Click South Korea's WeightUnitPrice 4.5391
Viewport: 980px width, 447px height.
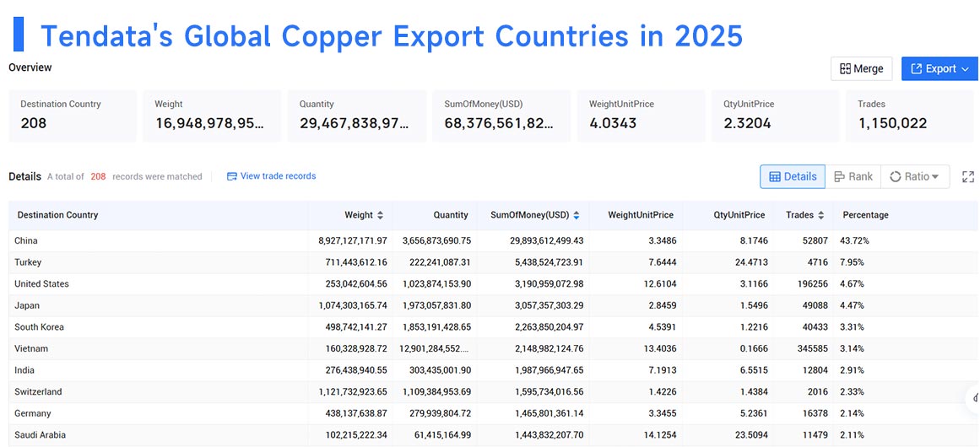[661, 326]
